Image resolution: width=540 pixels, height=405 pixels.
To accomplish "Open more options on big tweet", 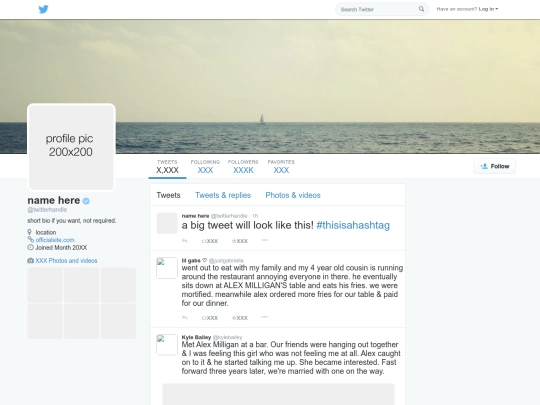I will point(264,240).
